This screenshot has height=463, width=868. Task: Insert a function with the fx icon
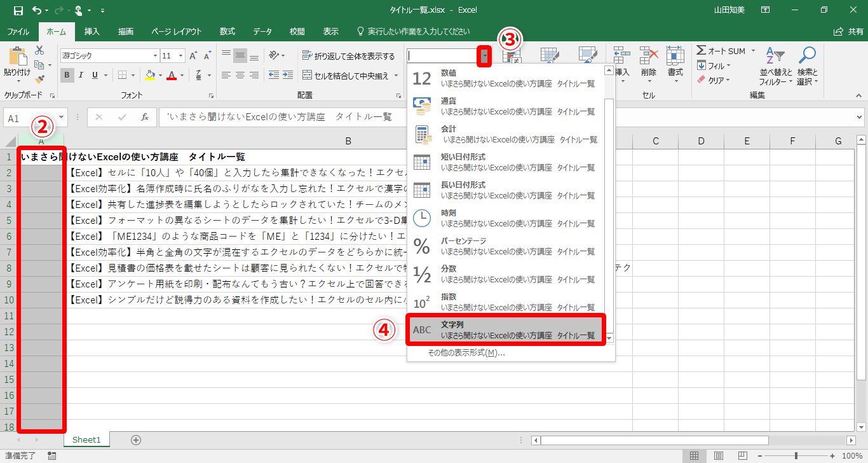pyautogui.click(x=145, y=117)
